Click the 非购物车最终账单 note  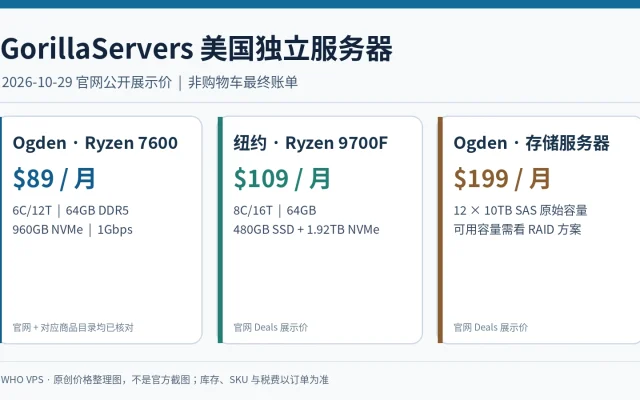point(243,82)
